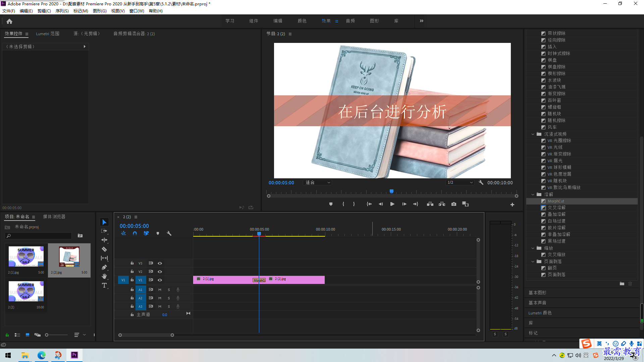Solo audio track A2
The height and width of the screenshot is (362, 644).
pyautogui.click(x=169, y=298)
